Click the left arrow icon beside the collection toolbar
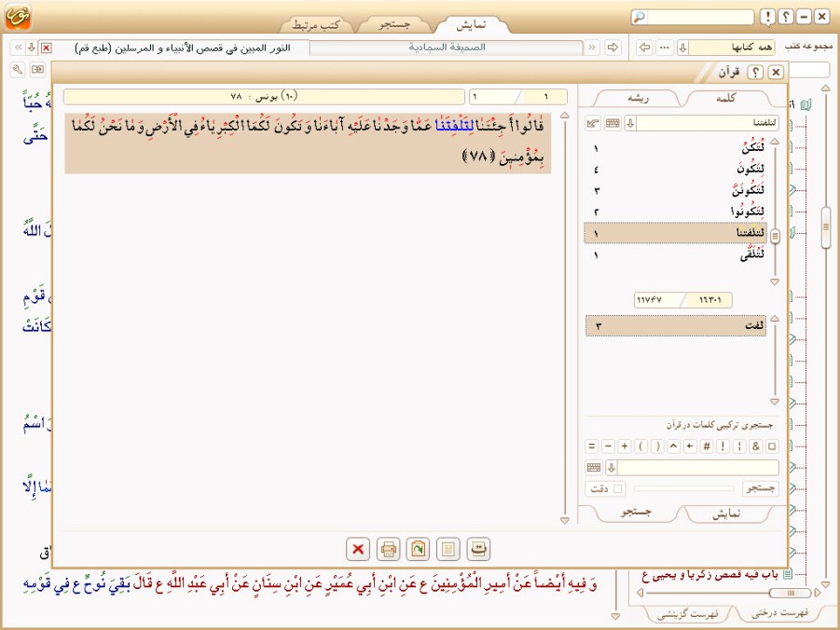Viewport: 840px width, 630px height. coord(644,48)
